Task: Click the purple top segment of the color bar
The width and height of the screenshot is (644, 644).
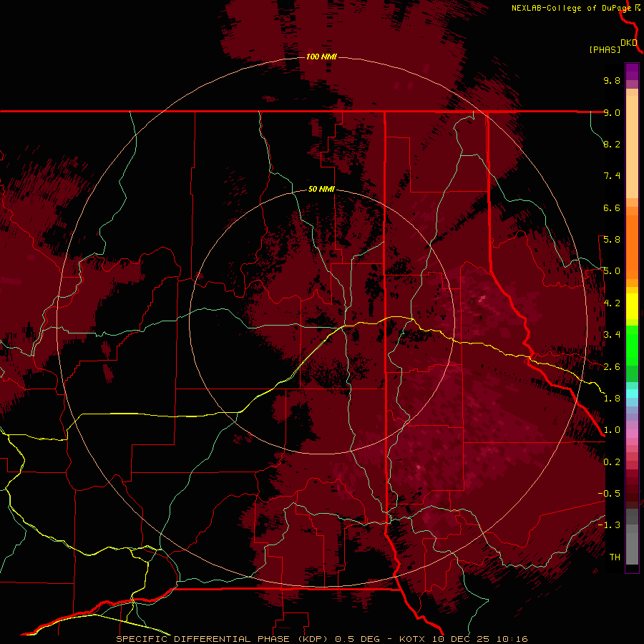Action: [632, 72]
